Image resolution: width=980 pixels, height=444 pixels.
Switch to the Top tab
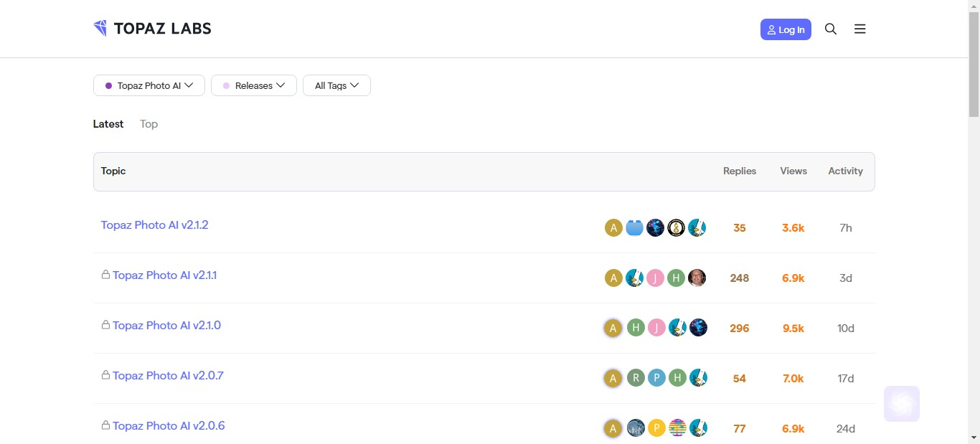149,124
